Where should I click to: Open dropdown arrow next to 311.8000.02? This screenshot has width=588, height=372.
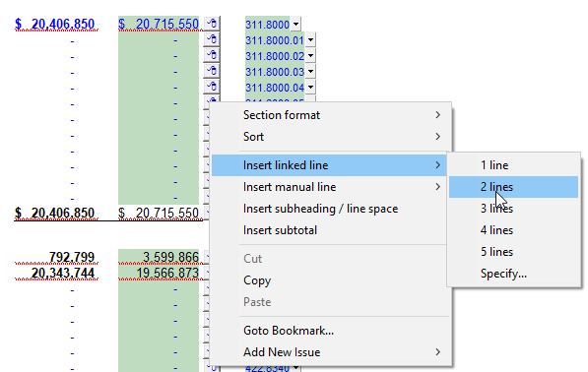[x=310, y=56]
